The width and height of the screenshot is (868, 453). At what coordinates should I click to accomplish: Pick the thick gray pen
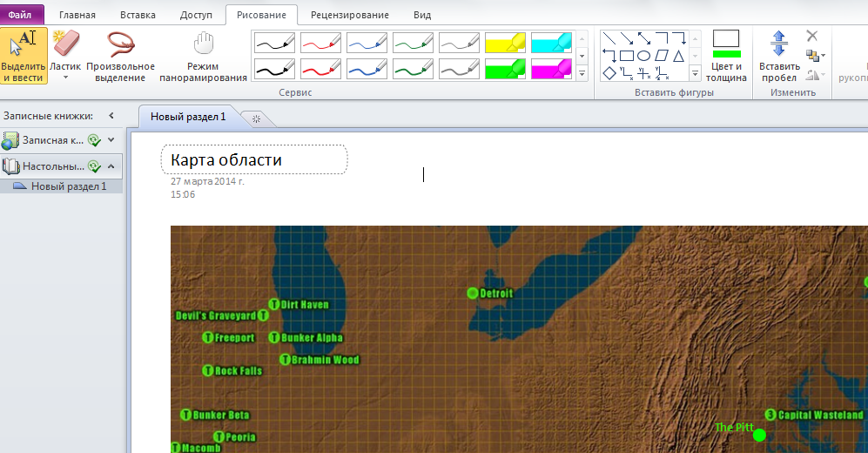click(459, 69)
